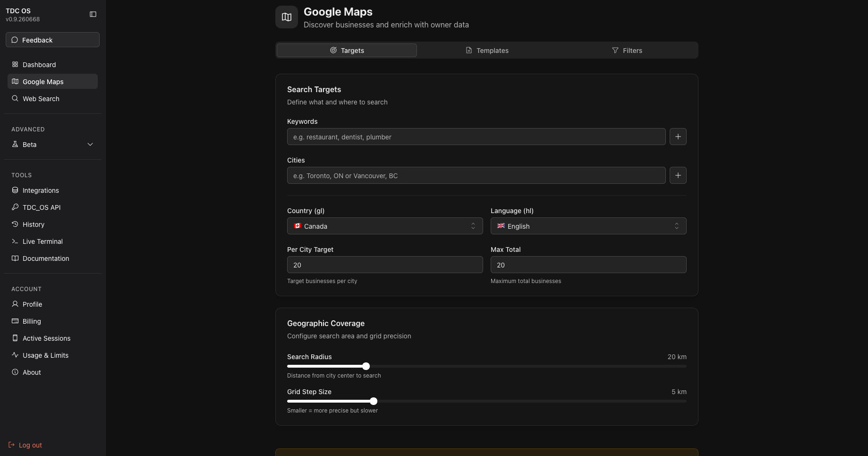Click the Cities input field
Image resolution: width=868 pixels, height=456 pixels.
tap(477, 175)
